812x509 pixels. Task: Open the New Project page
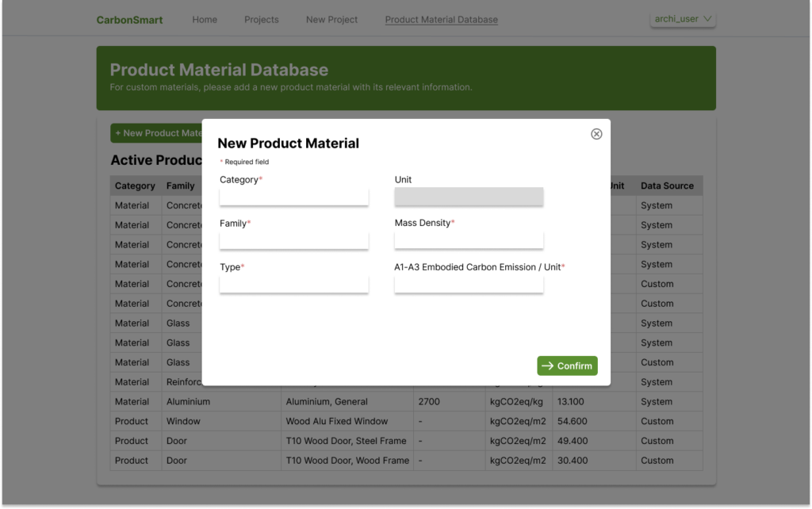[x=331, y=20]
